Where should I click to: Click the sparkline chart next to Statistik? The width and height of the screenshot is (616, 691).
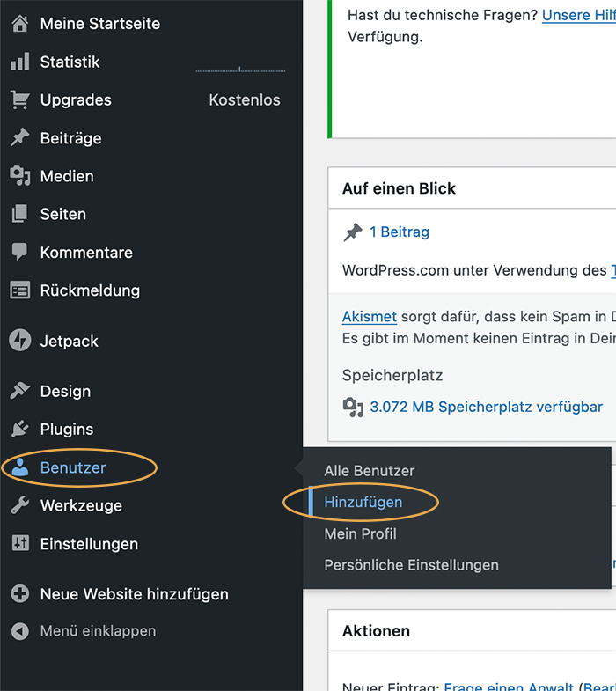(x=240, y=70)
